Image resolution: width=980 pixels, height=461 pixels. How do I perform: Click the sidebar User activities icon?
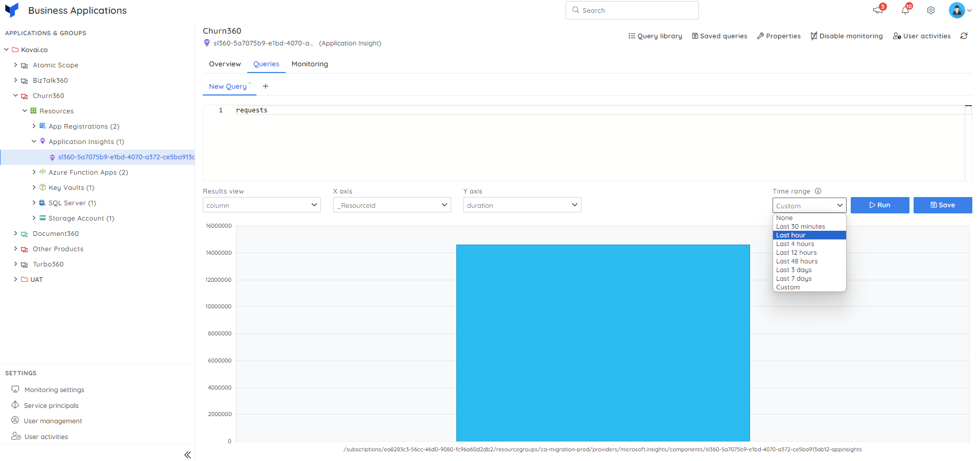tap(16, 436)
